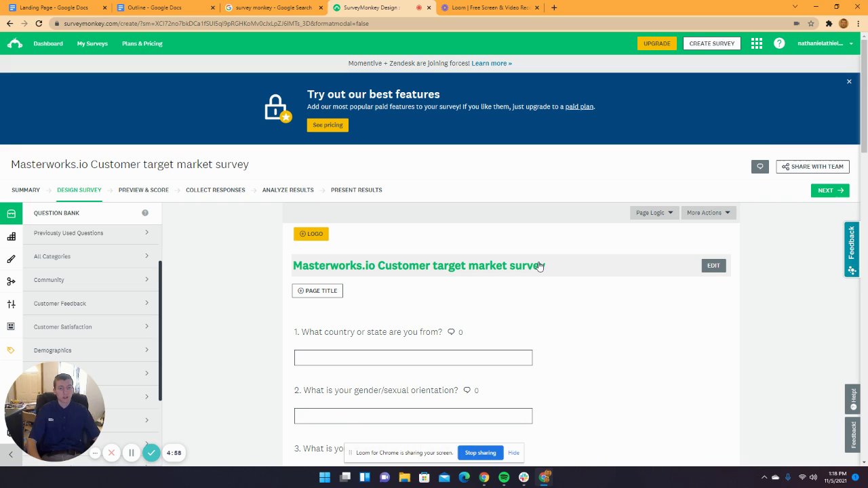This screenshot has height=488, width=868.
Task: Finish Loom recording with checkmark button
Action: (152, 453)
